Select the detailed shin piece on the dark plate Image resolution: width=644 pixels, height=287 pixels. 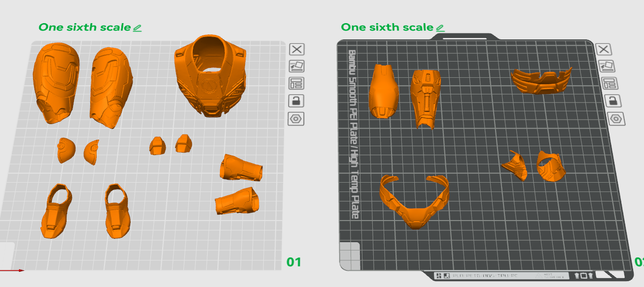pyautogui.click(x=425, y=98)
